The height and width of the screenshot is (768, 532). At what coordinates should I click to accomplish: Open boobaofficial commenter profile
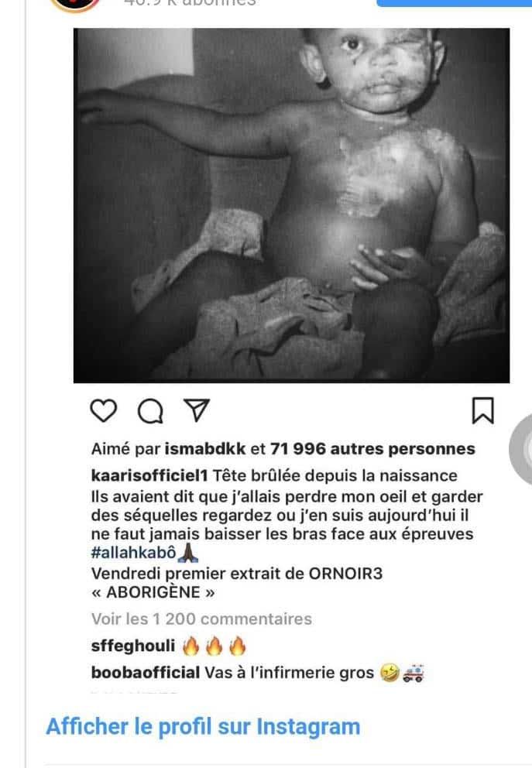coord(146,673)
